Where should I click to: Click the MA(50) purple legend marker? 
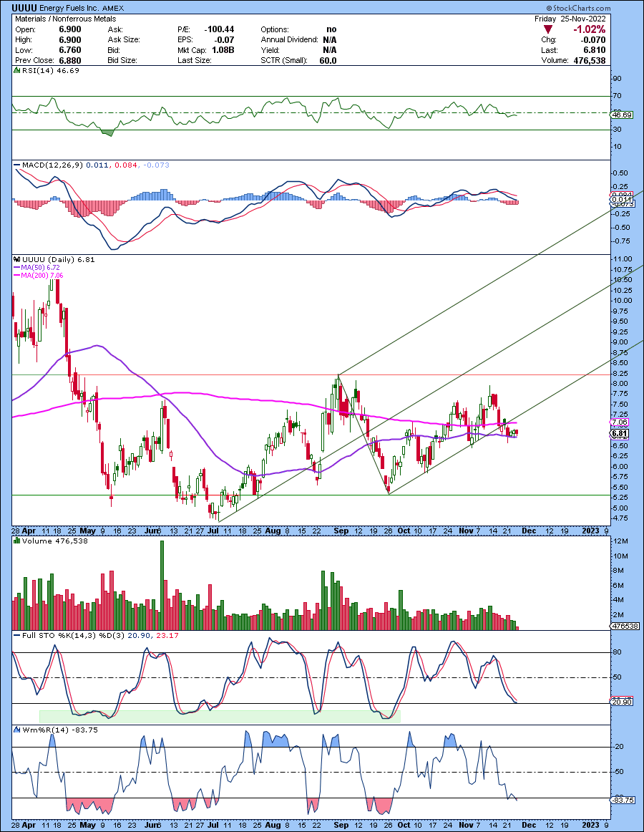tap(17, 268)
